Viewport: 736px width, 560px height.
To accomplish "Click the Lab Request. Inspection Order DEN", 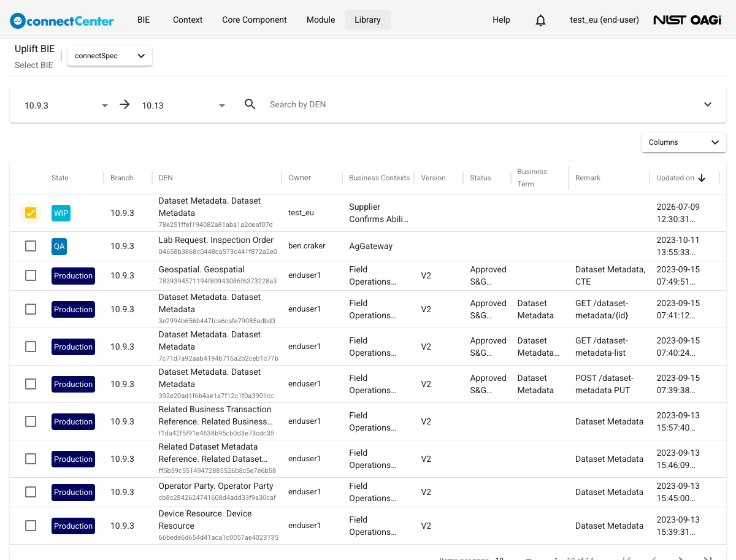I will click(x=216, y=240).
